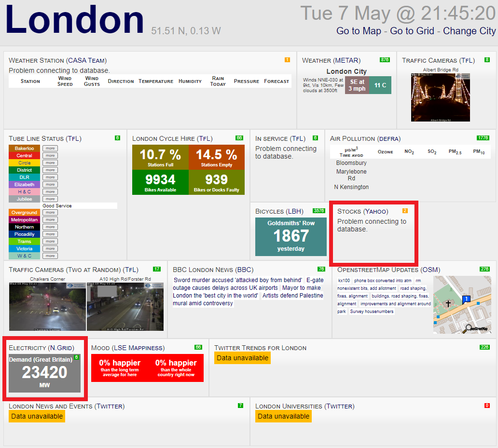Click the OpenStreetMap map thumbnail
The width and height of the screenshot is (498, 448).
pyautogui.click(x=462, y=305)
